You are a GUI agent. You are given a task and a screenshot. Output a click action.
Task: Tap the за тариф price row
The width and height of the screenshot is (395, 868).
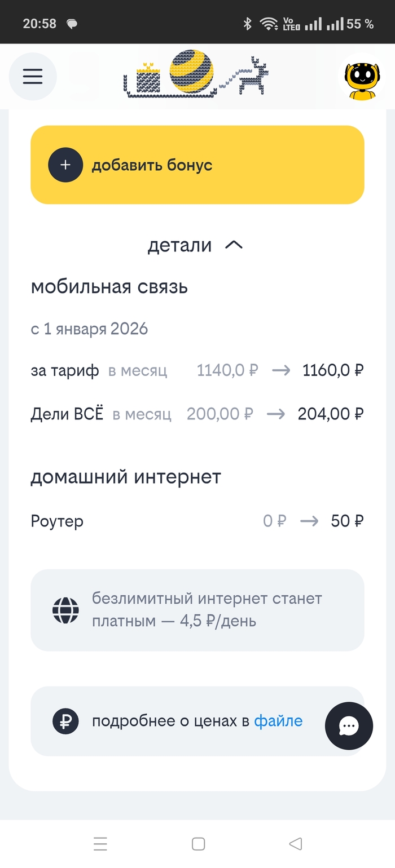point(197,370)
